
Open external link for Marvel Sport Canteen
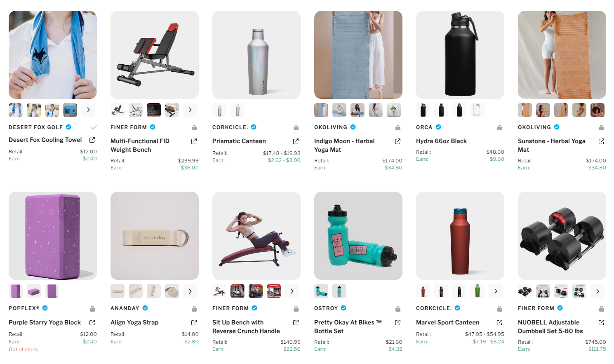click(500, 322)
